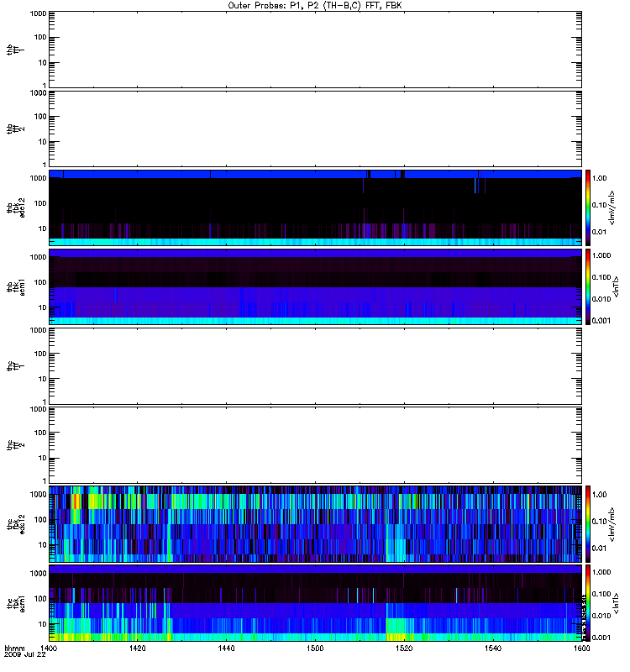Click the 100 y-tick of the thb fff 2 panel

(40, 117)
